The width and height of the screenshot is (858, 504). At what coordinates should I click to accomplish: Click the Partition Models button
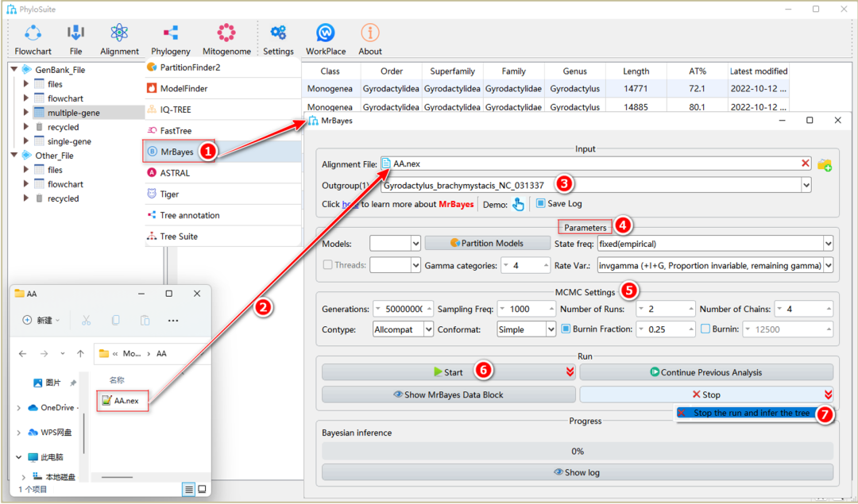coord(487,243)
